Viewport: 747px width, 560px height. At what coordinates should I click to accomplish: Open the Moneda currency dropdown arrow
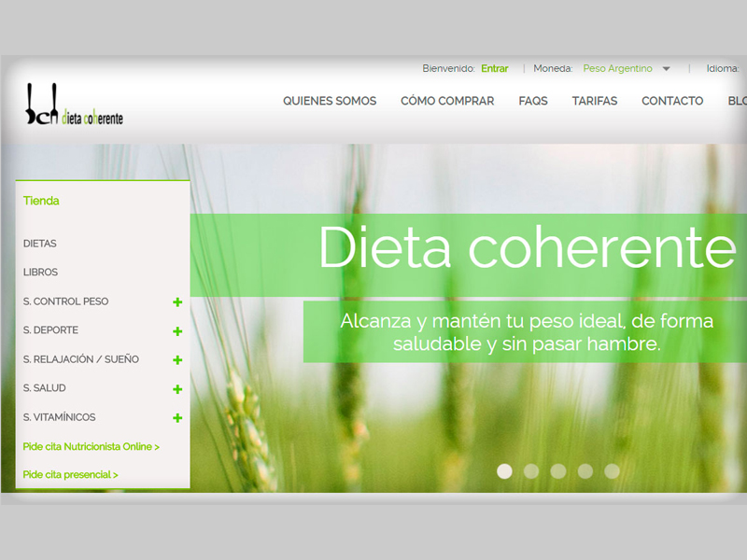pyautogui.click(x=667, y=69)
